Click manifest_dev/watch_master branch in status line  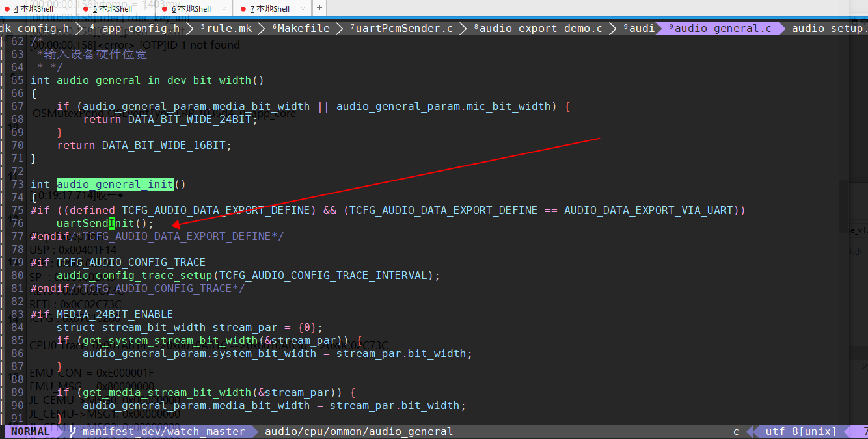coord(163,432)
